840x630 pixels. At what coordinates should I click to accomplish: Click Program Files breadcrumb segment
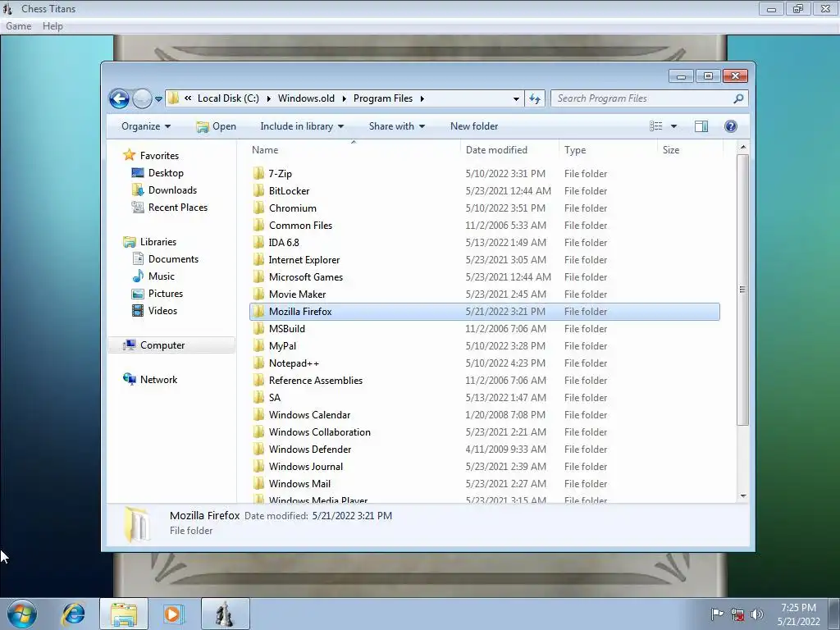click(383, 98)
